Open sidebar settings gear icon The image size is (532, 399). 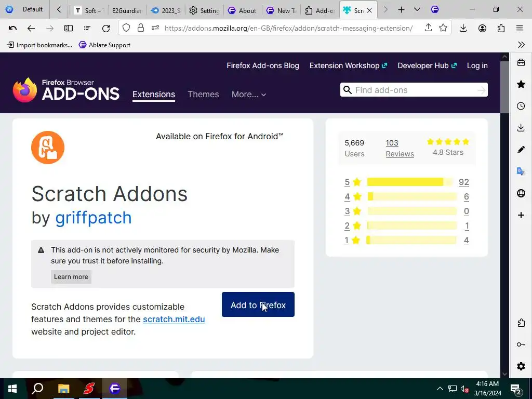521,366
